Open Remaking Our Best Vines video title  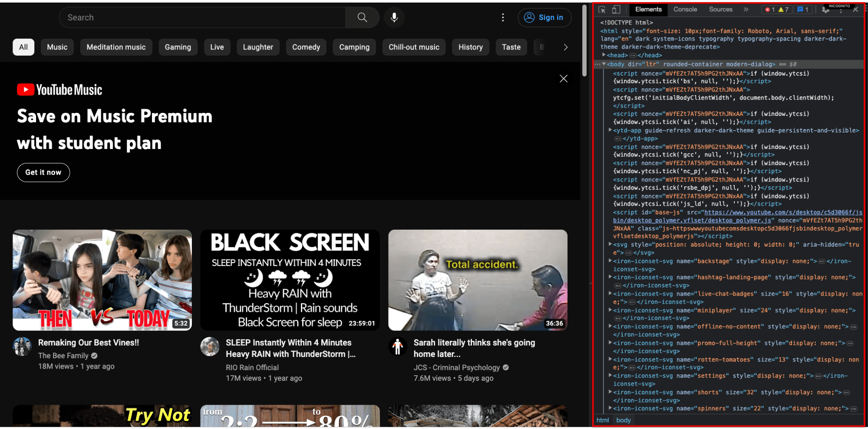pyautogui.click(x=89, y=343)
